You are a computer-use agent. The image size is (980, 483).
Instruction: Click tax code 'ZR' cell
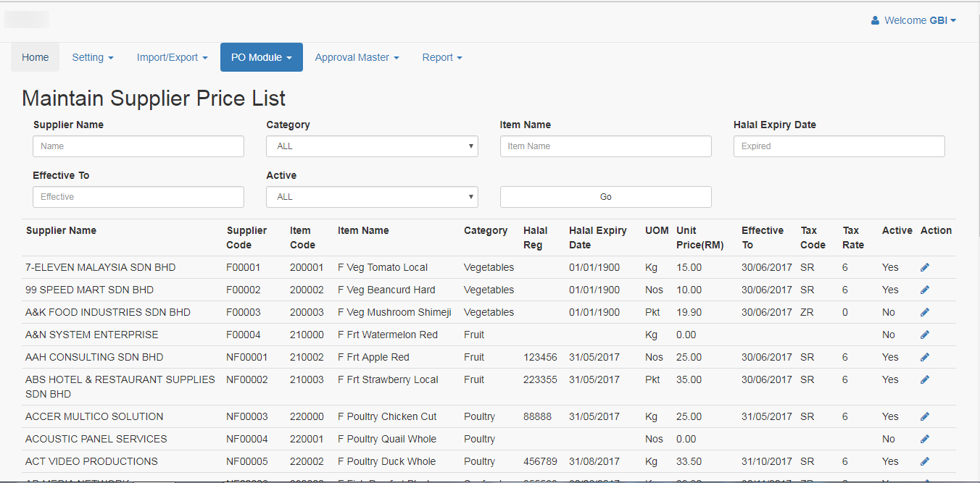coord(807,312)
